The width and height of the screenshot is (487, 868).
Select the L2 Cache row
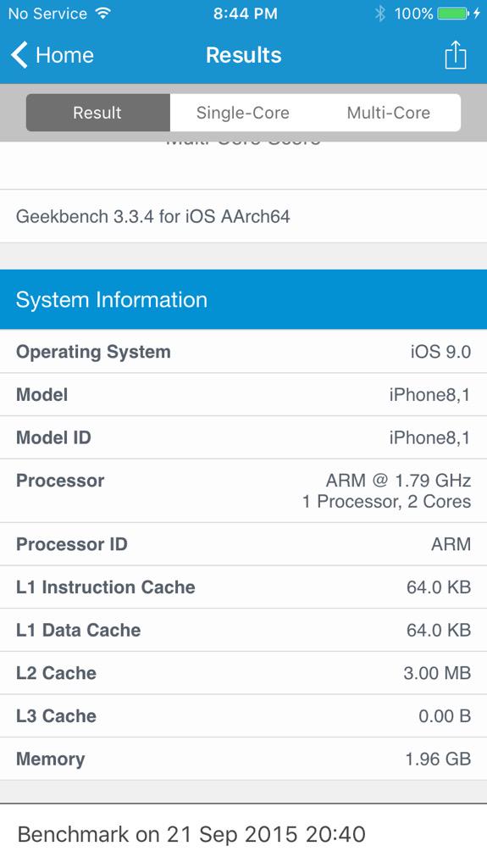pos(244,672)
